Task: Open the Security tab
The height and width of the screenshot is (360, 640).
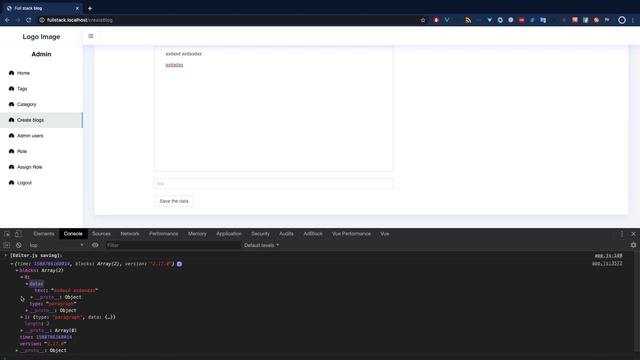Action: 260,234
